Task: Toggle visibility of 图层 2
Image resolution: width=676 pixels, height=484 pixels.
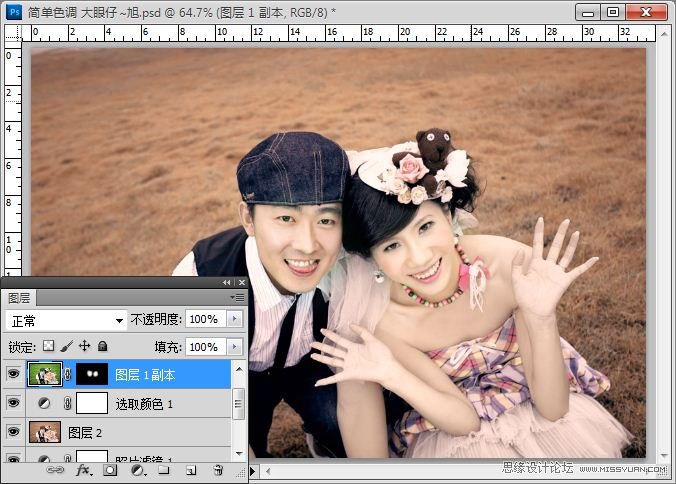Action: [13, 431]
